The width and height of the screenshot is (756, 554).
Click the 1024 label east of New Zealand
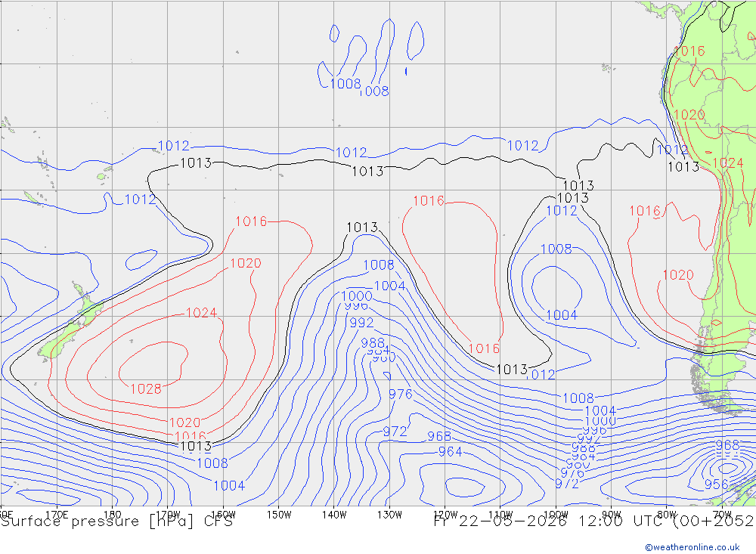pos(201,312)
